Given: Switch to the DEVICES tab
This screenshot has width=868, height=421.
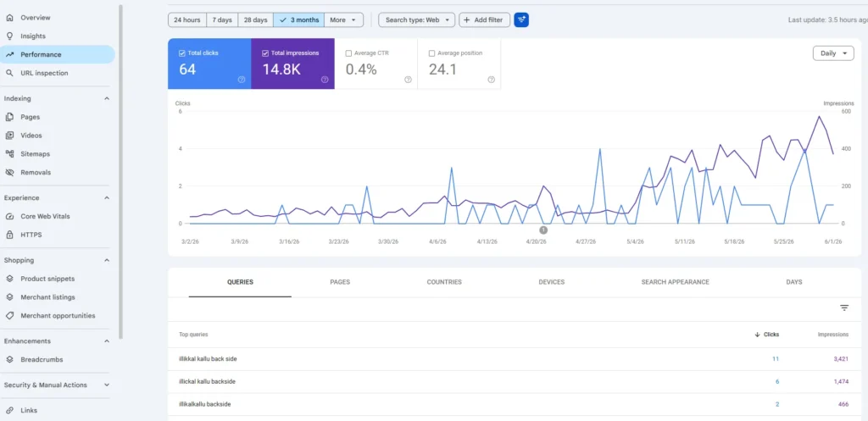Looking at the screenshot, I should [x=551, y=282].
